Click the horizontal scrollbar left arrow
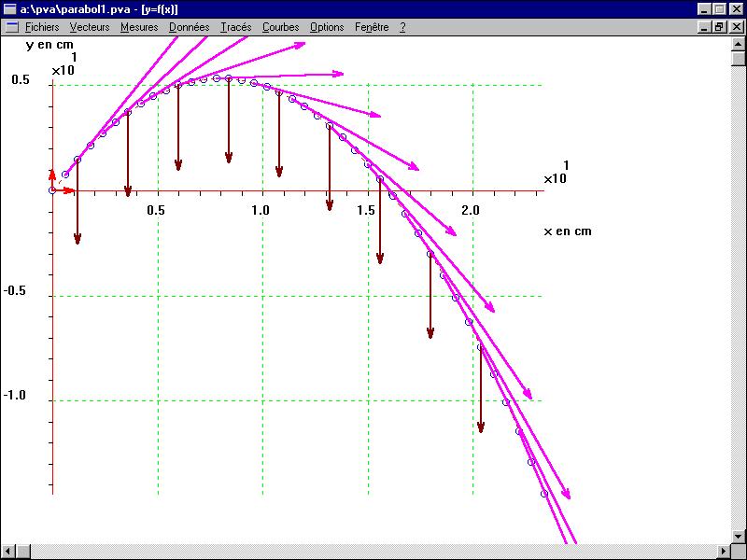 (9, 551)
